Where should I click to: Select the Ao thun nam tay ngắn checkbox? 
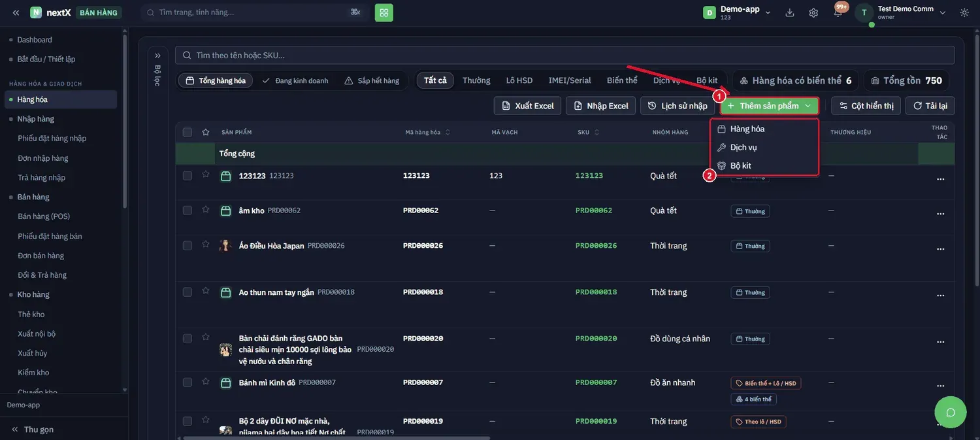point(188,292)
